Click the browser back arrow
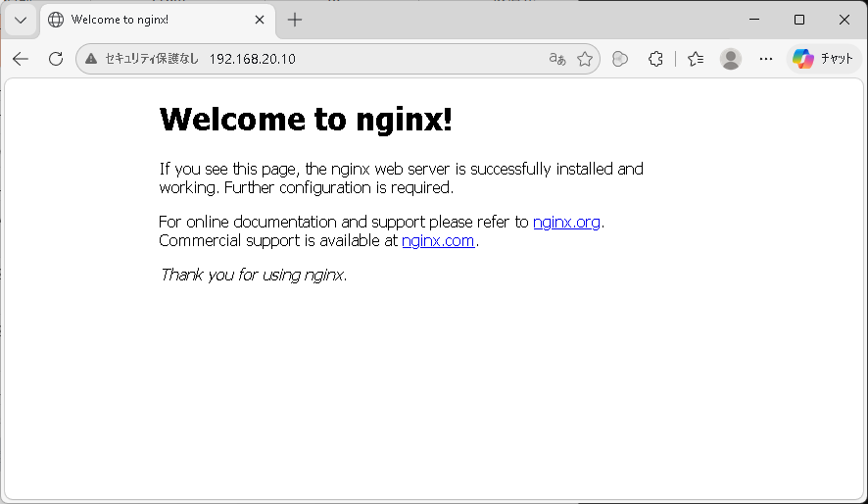Image resolution: width=868 pixels, height=504 pixels. click(21, 59)
